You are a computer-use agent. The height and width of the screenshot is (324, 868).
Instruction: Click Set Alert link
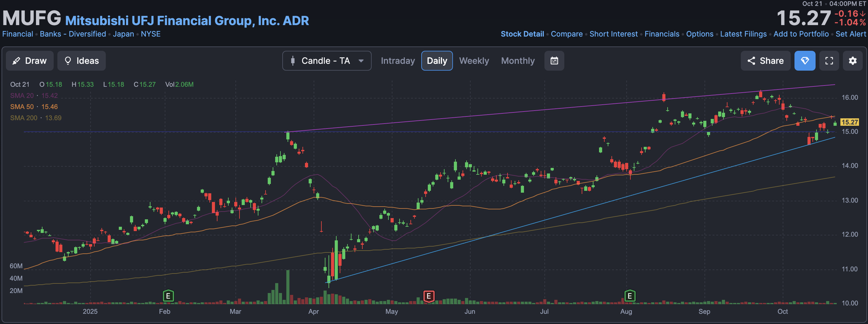click(851, 34)
